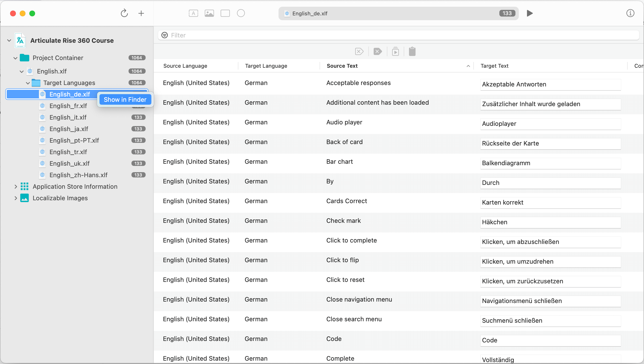Collapse the Project Container group
Viewport: 644px width, 364px height.
(x=15, y=58)
